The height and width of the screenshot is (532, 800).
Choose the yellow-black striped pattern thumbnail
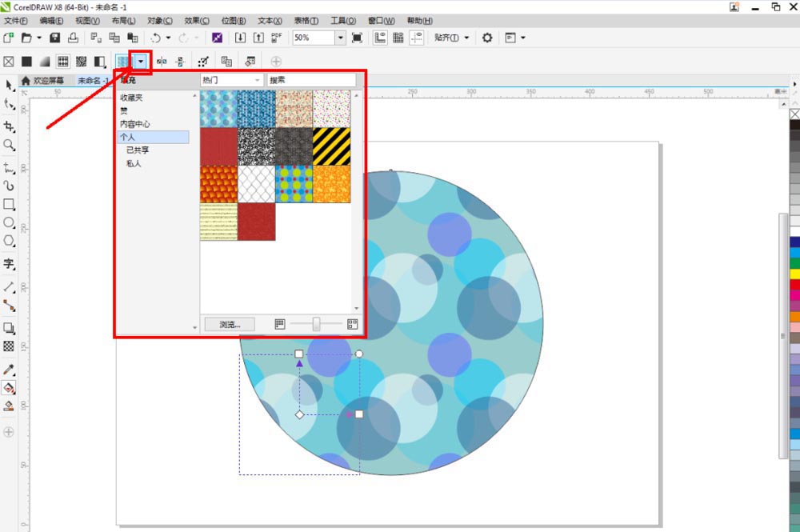(x=331, y=146)
